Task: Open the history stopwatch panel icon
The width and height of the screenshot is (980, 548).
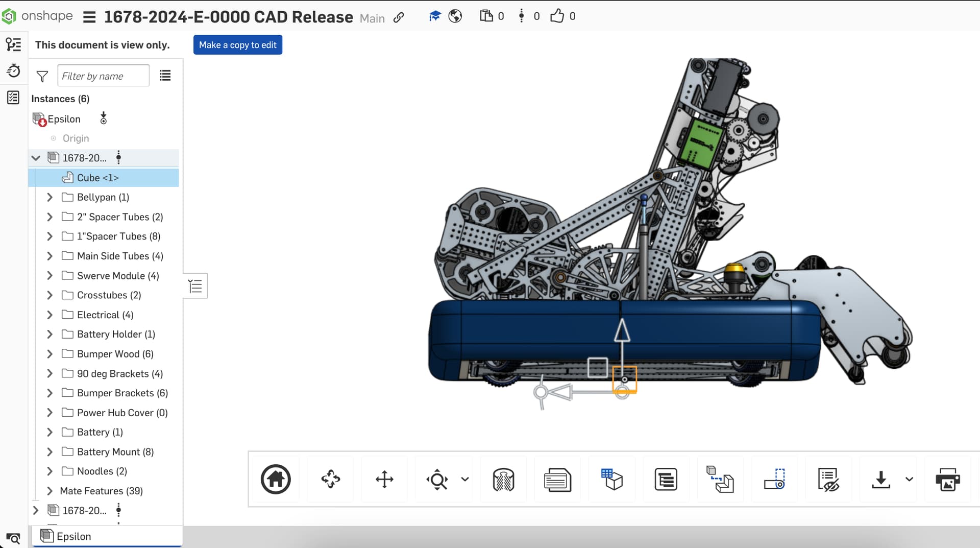Action: (x=13, y=70)
